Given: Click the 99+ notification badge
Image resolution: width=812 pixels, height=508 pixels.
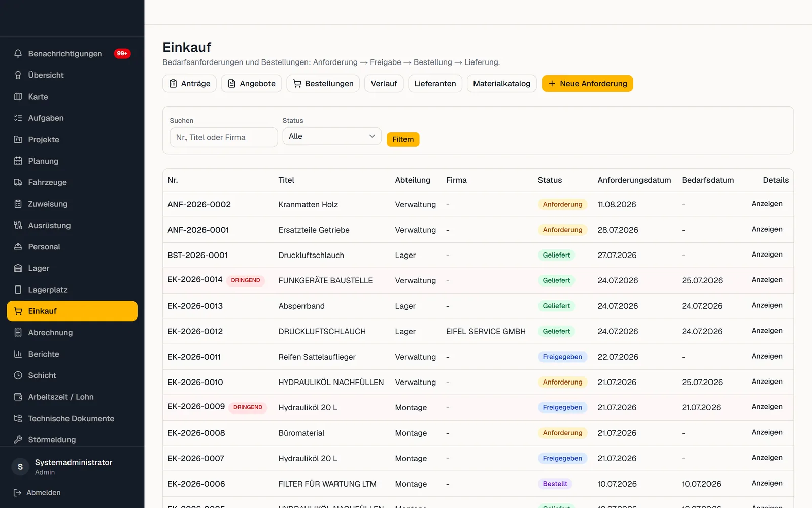Looking at the screenshot, I should [122, 53].
